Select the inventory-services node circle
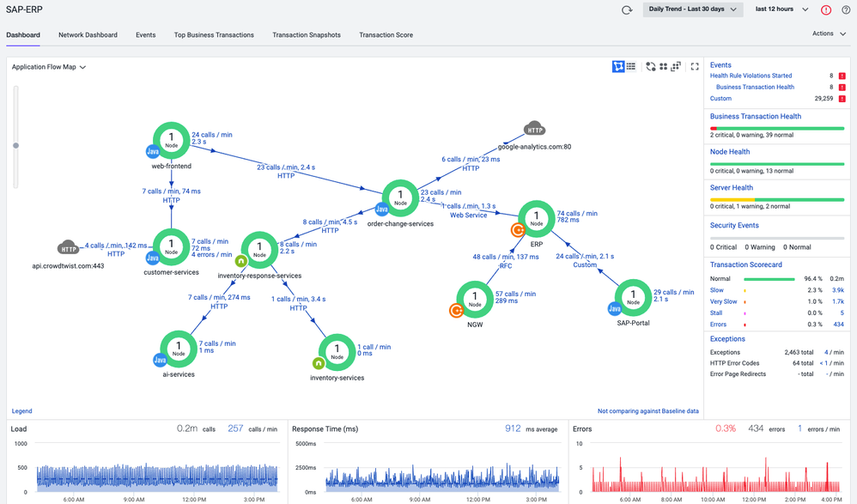857x504 pixels. click(337, 352)
